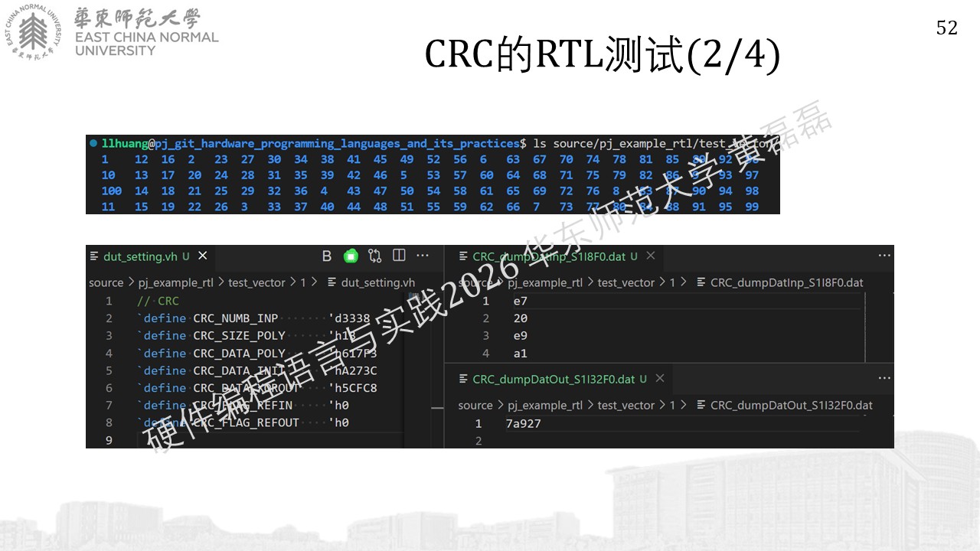Close the CRC_dumpDatOut_S1I32F0.dat tab
Screen dimensions: 980x551
[x=660, y=379]
